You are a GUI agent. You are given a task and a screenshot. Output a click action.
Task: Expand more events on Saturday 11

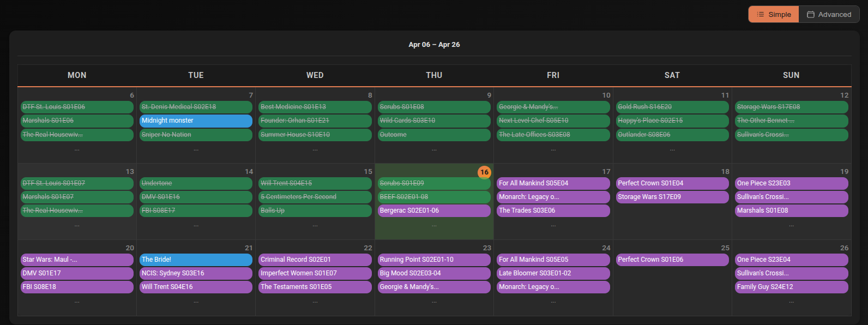(672, 149)
